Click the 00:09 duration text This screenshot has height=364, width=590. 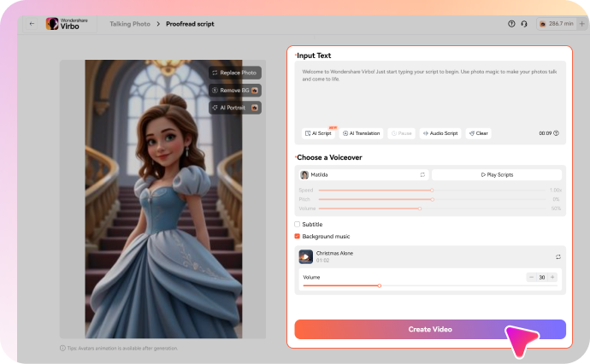(546, 133)
